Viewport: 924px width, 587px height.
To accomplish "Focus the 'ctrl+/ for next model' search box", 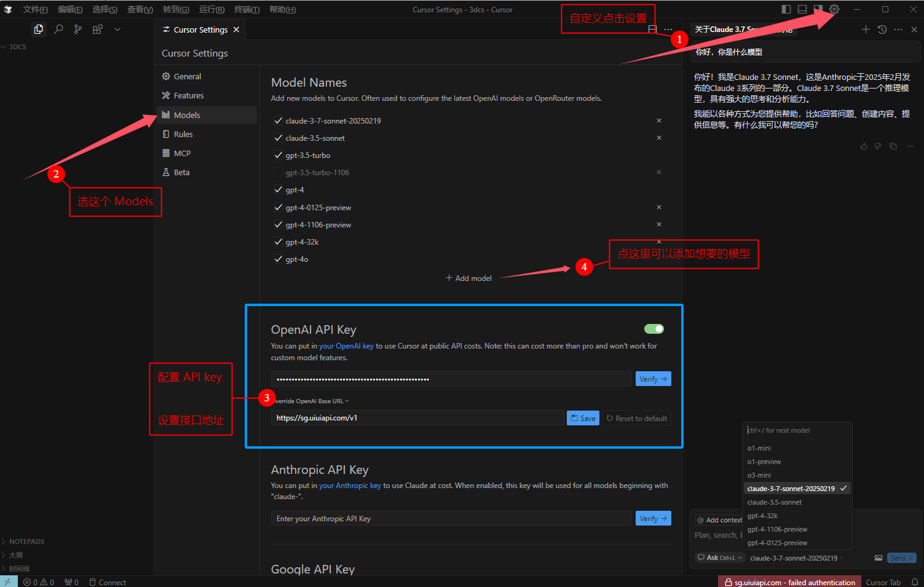I will click(x=797, y=430).
